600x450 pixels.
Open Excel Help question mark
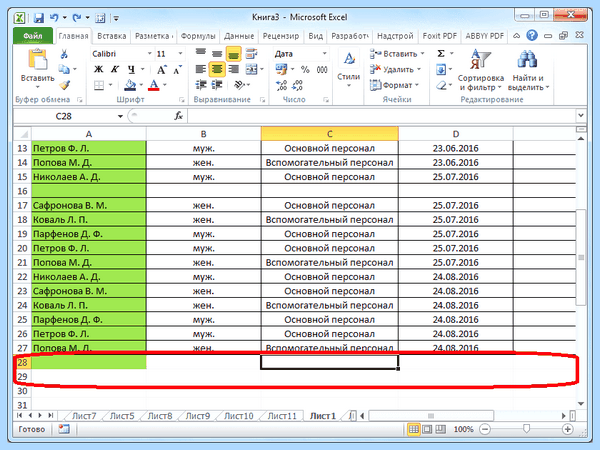[x=532, y=36]
